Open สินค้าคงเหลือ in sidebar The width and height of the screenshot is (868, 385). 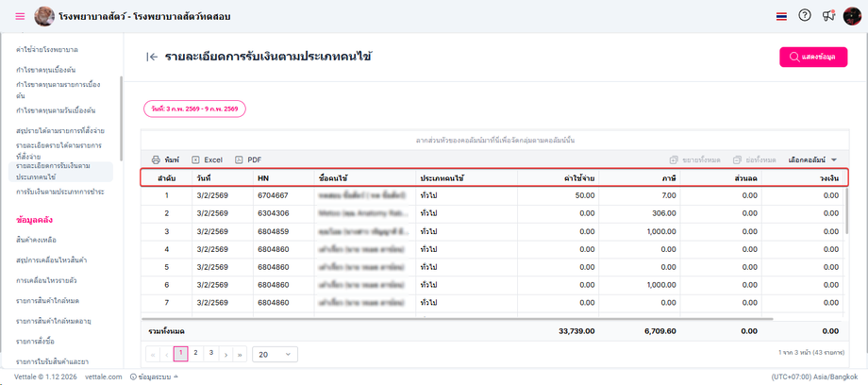tap(37, 240)
